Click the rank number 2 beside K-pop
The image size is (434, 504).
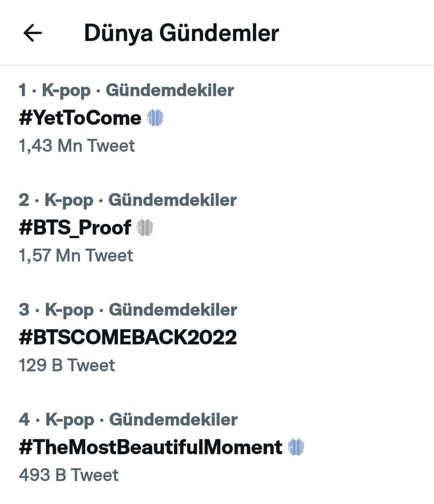tap(24, 200)
